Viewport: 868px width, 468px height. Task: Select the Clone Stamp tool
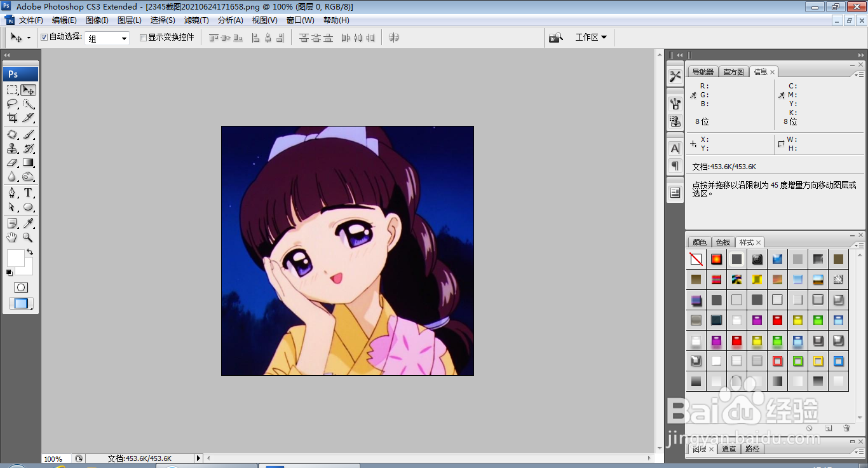pyautogui.click(x=12, y=149)
